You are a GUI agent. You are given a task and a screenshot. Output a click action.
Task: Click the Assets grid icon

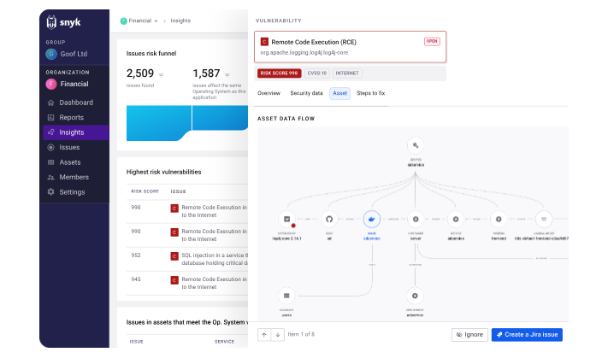pos(50,162)
